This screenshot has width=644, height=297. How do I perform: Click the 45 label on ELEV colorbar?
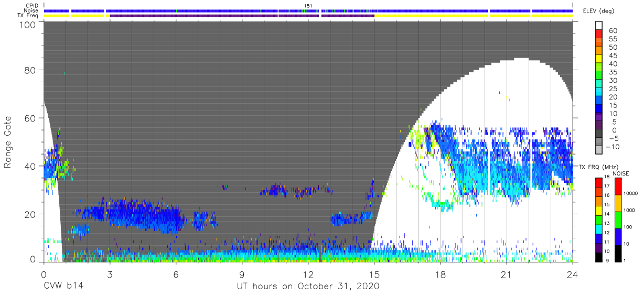[614, 56]
